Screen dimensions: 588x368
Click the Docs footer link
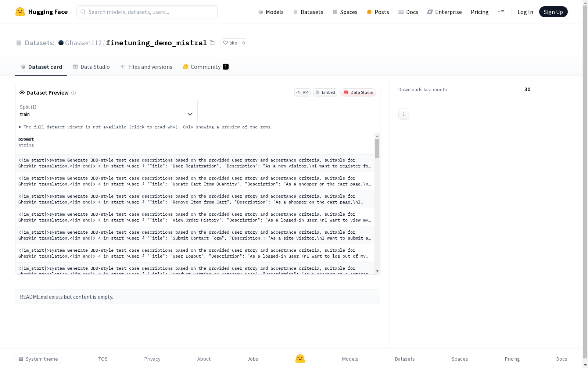tap(562, 359)
